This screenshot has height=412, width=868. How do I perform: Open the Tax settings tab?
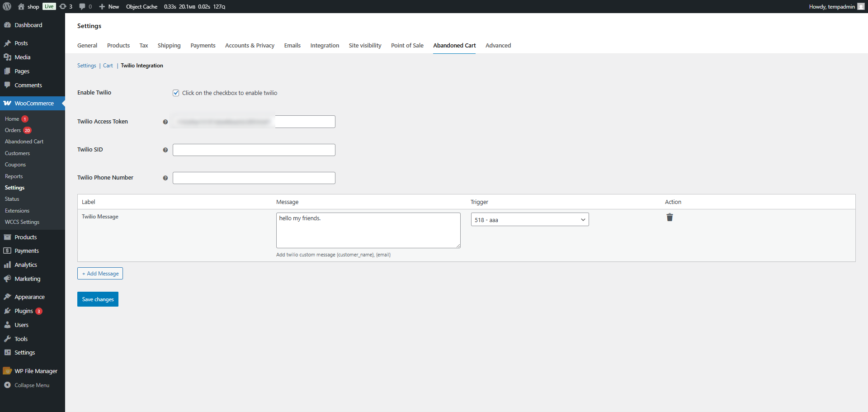pyautogui.click(x=144, y=45)
